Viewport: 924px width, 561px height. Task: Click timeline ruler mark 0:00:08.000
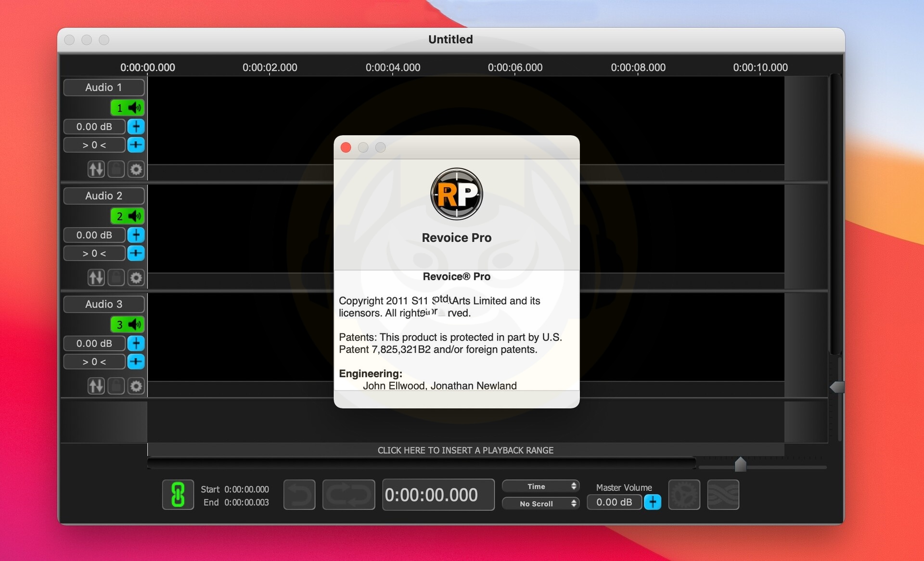click(x=638, y=67)
